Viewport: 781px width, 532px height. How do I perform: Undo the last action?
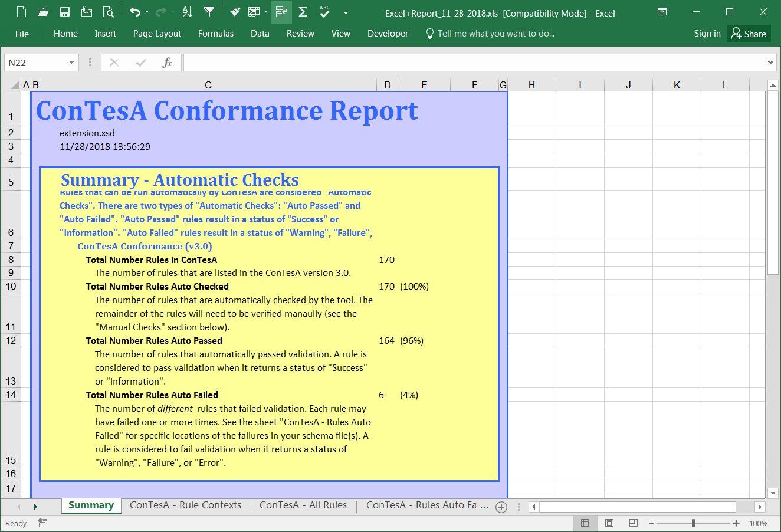pyautogui.click(x=135, y=12)
